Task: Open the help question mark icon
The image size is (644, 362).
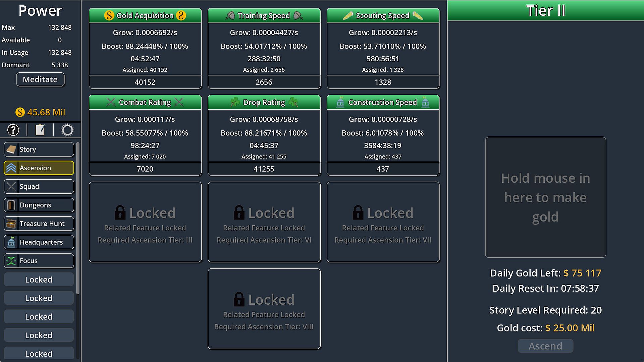Action: point(13,130)
